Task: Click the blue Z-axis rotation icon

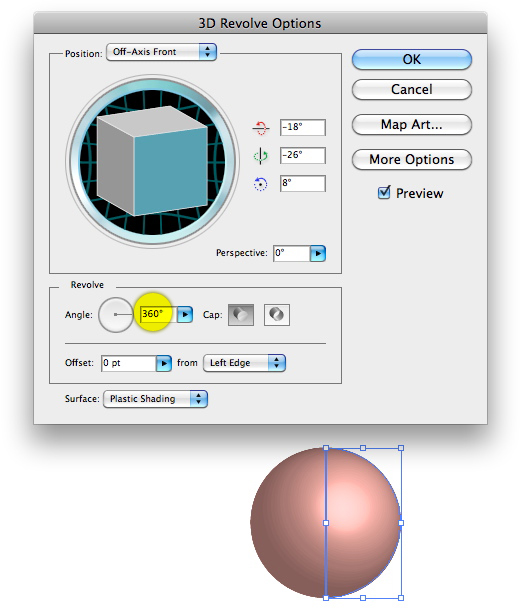Action: (x=261, y=184)
